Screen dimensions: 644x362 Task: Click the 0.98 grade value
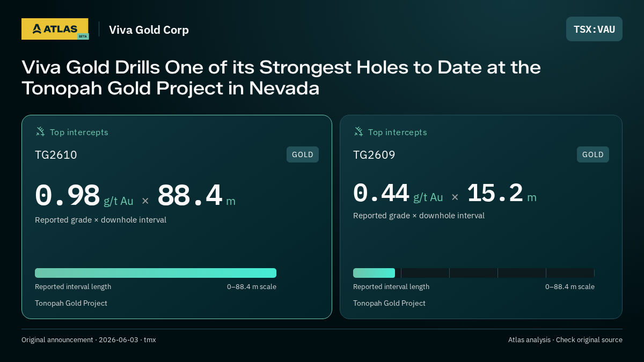68,195
